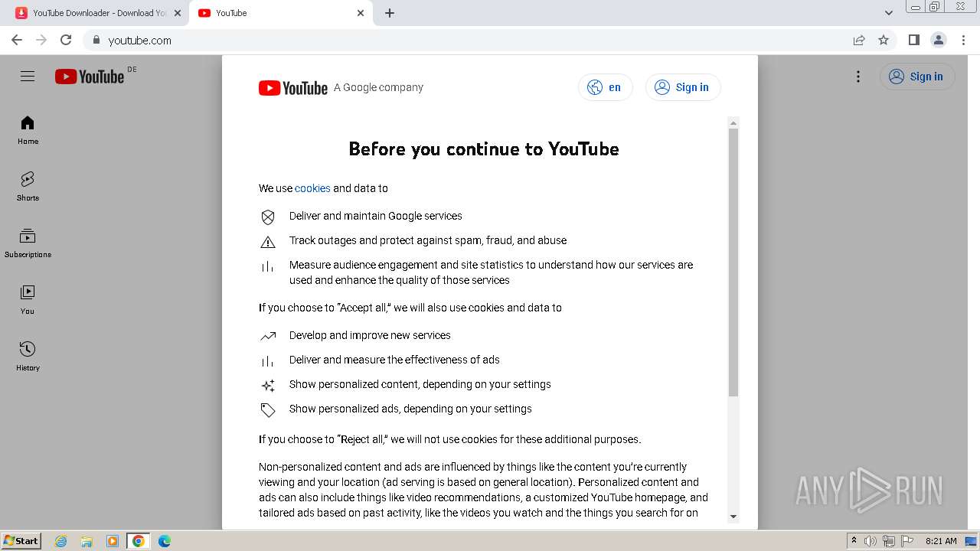
Task: Click 'Show personalized ads' line
Action: pyautogui.click(x=410, y=409)
